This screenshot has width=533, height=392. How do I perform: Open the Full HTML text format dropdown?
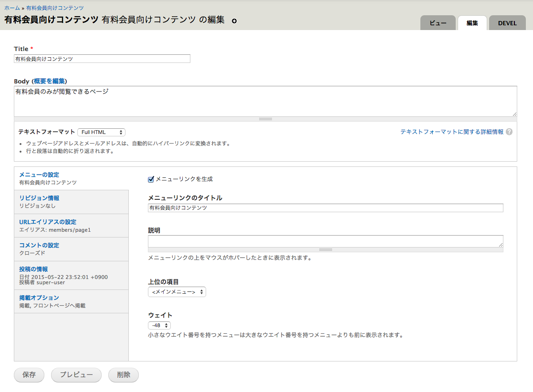pyautogui.click(x=101, y=132)
